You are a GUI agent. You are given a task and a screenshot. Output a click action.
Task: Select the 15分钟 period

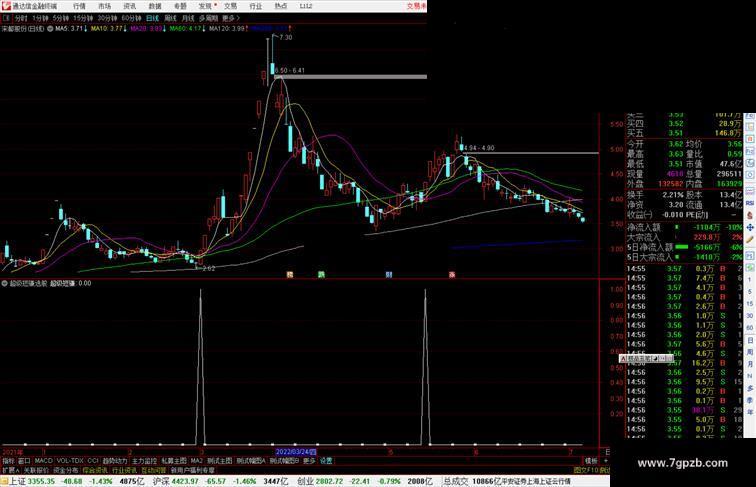pyautogui.click(x=83, y=18)
